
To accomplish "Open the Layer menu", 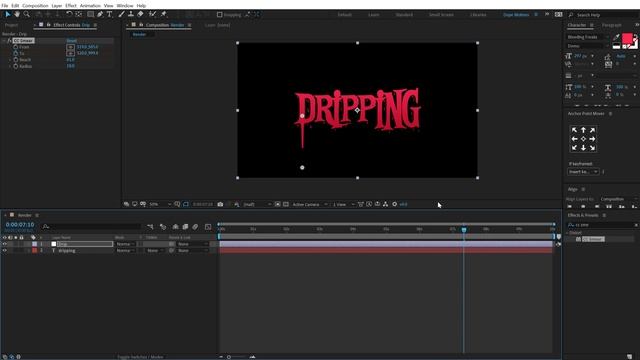I will tap(57, 6).
